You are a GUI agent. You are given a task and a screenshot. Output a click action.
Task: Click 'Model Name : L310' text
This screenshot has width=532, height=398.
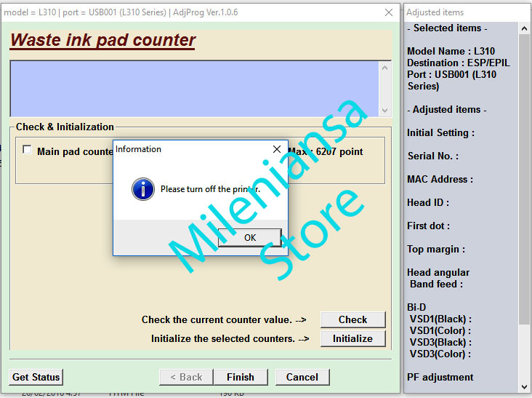coord(451,51)
